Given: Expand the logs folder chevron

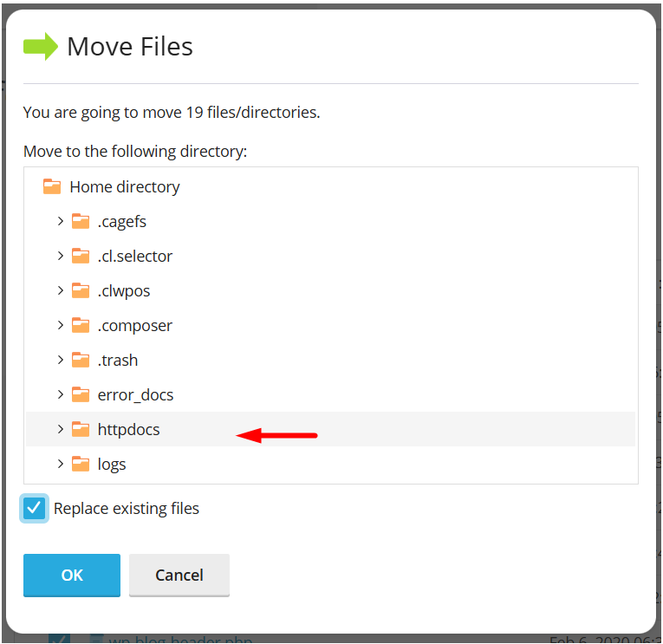Looking at the screenshot, I should (60, 464).
